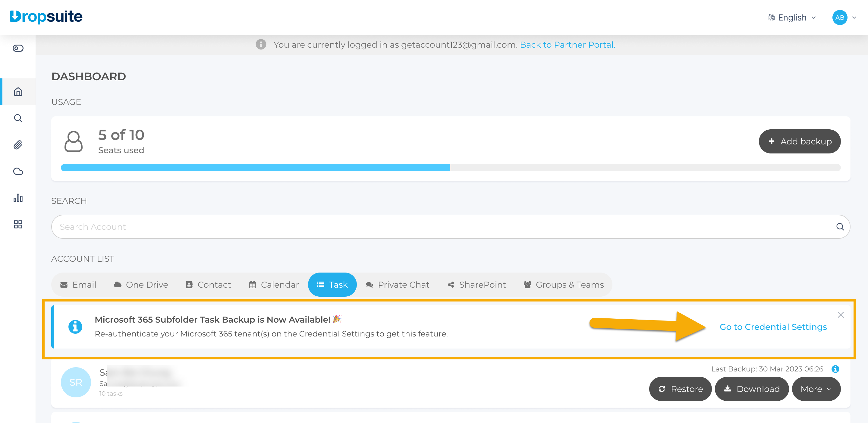Toggle the sidebar expand switch icon
The height and width of the screenshot is (423, 868).
[18, 48]
